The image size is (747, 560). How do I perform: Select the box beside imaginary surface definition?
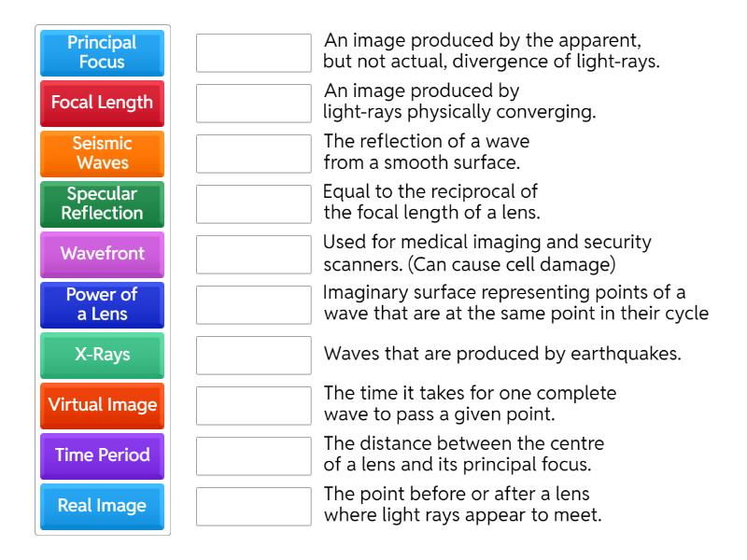(253, 305)
